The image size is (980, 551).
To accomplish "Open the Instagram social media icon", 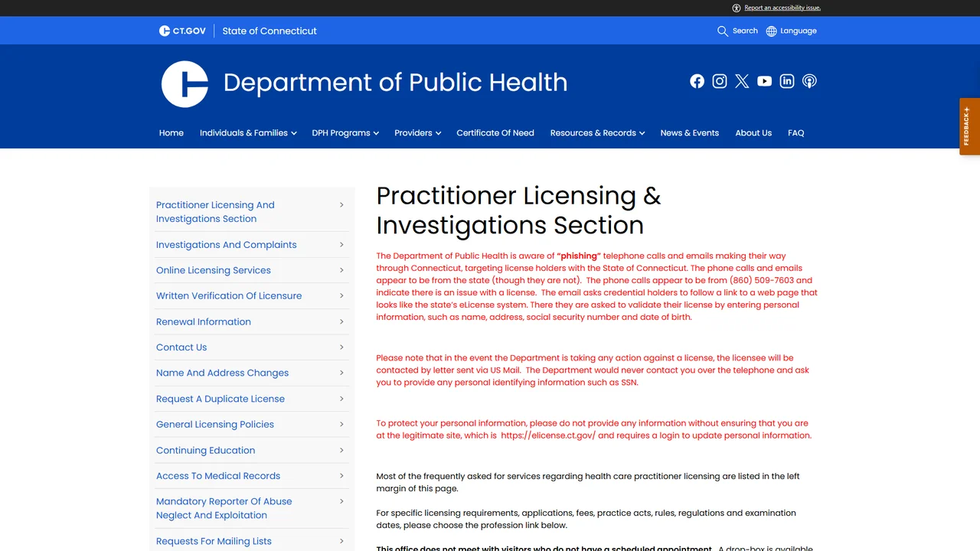I will tap(720, 81).
